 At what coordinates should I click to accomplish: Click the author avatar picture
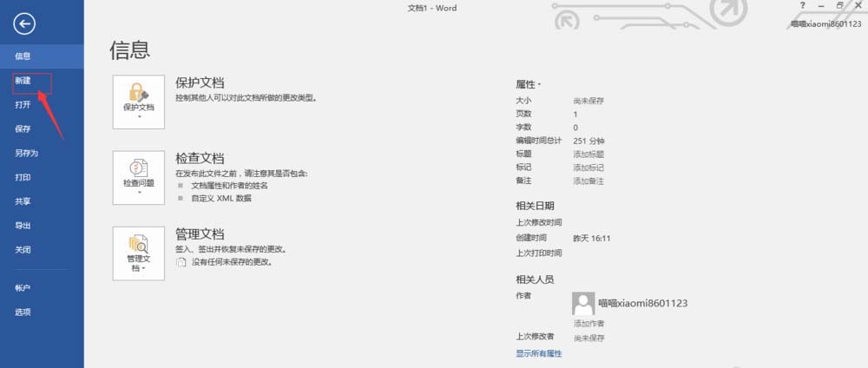583,304
